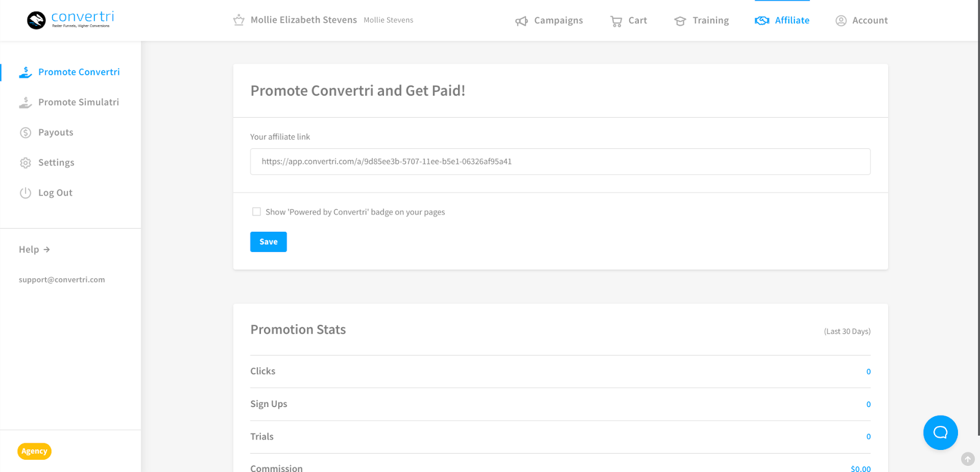This screenshot has width=980, height=472.
Task: Click the Cart shopping cart icon
Action: [616, 21]
